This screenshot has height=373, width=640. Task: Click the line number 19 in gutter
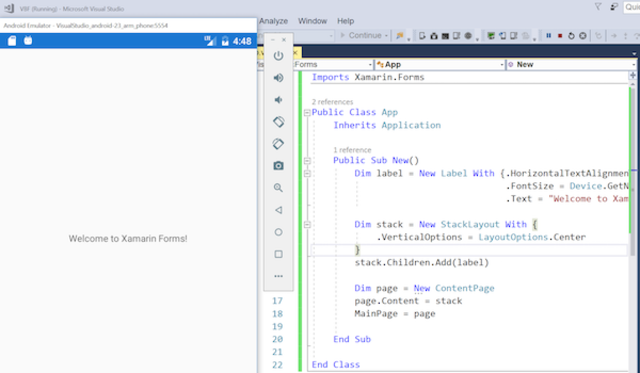[278, 326]
